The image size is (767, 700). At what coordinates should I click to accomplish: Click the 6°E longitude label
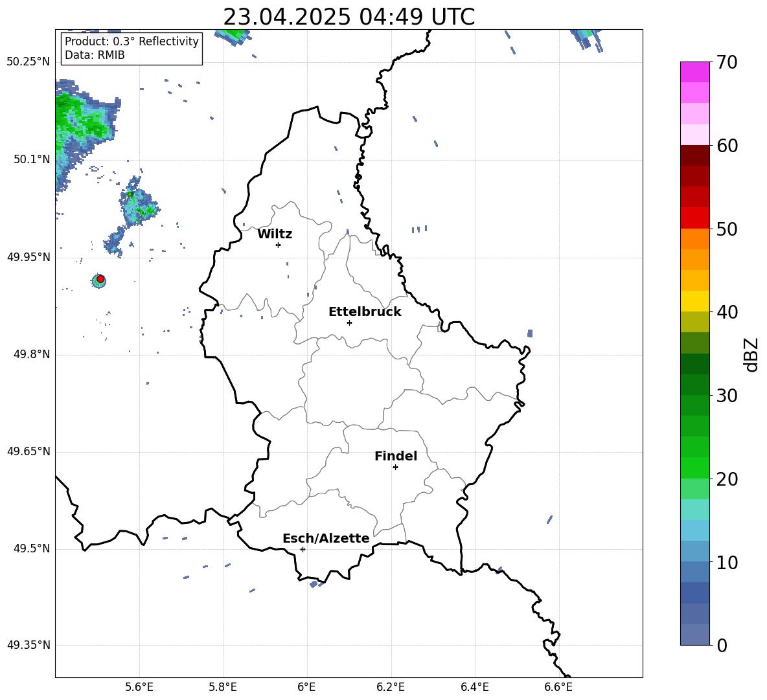(306, 688)
